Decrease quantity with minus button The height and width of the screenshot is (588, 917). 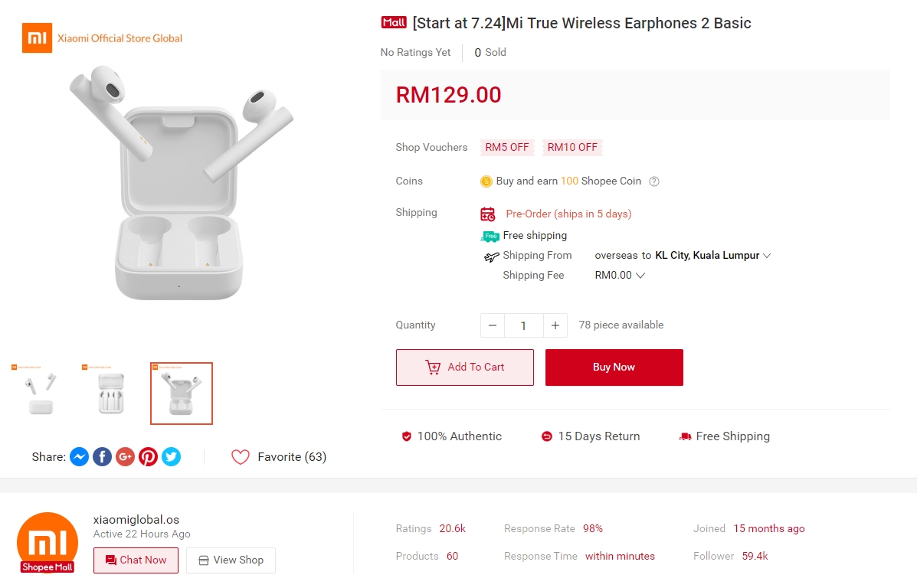point(493,325)
